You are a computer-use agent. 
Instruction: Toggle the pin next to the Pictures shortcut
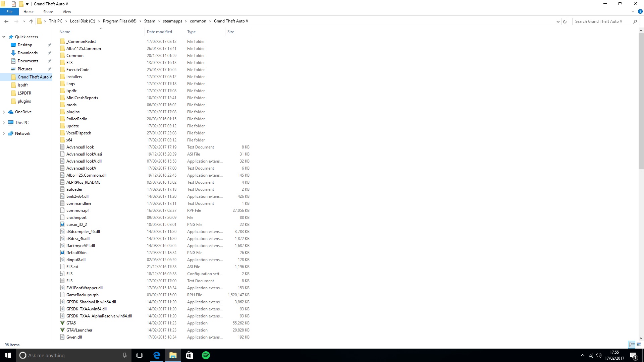click(50, 69)
